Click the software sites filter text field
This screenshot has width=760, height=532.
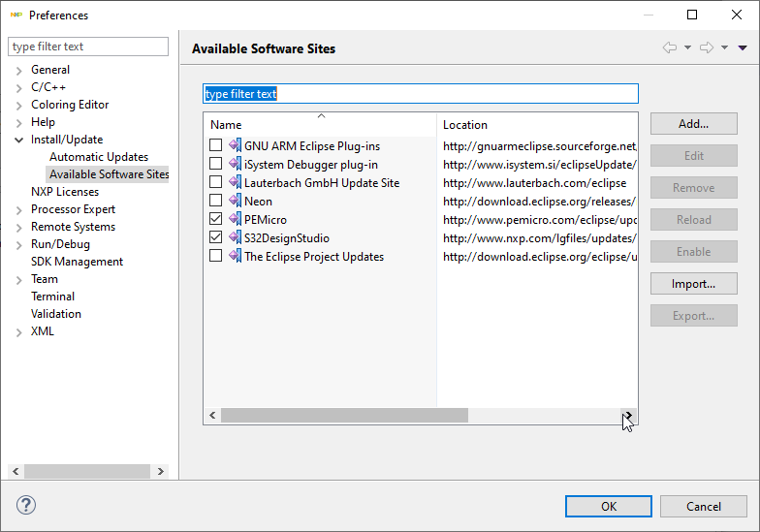[421, 94]
